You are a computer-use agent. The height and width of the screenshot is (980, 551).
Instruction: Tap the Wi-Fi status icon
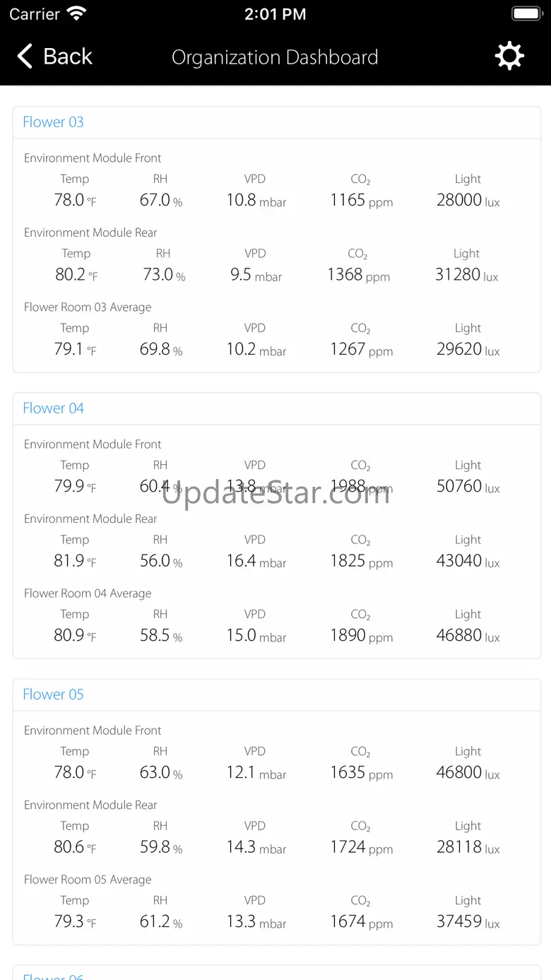point(76,13)
